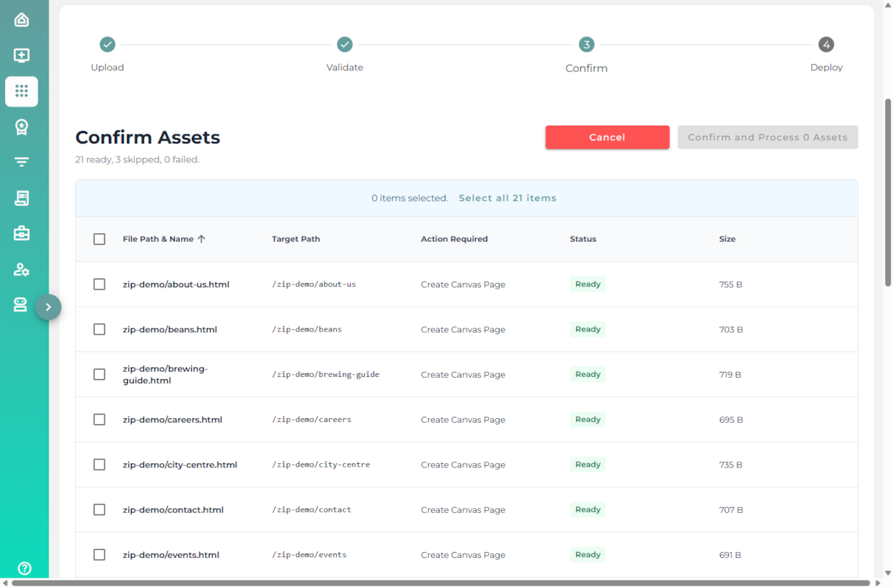Click the Select all 21 items link

(x=508, y=198)
